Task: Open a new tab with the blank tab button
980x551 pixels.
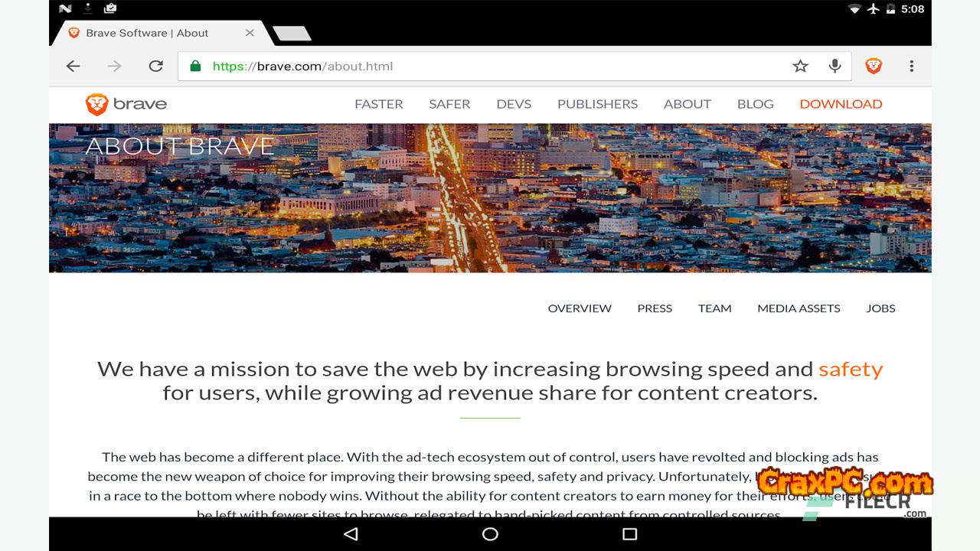Action: click(292, 33)
